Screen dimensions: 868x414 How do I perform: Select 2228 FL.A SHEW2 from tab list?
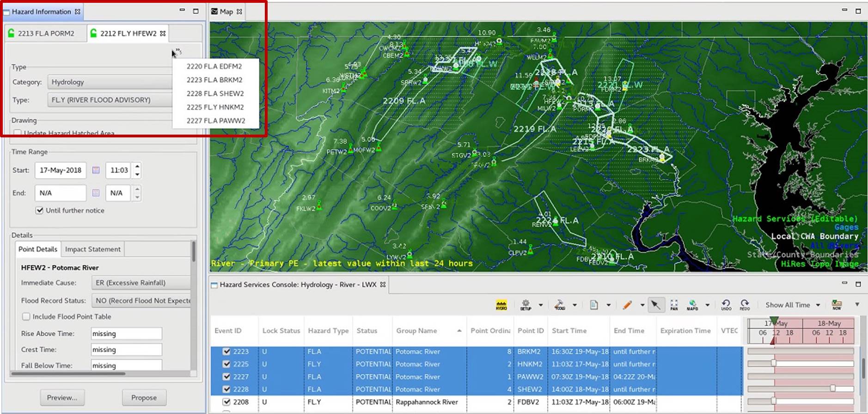coord(215,93)
